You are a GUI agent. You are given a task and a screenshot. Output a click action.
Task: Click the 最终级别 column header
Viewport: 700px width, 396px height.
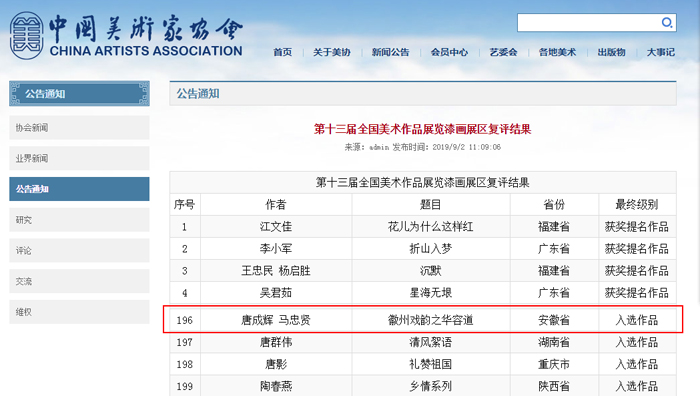(637, 204)
